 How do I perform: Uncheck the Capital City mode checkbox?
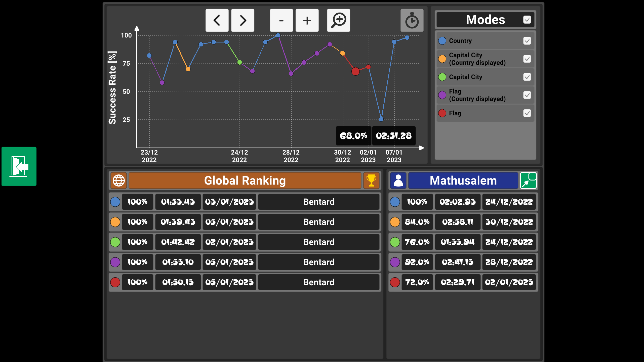click(x=527, y=77)
